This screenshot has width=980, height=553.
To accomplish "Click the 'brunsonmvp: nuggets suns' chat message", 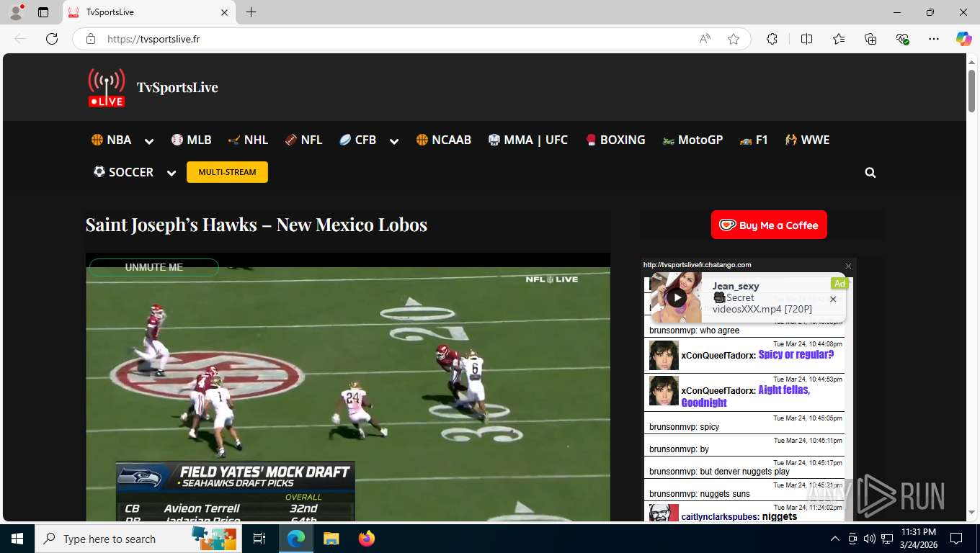I will point(700,494).
